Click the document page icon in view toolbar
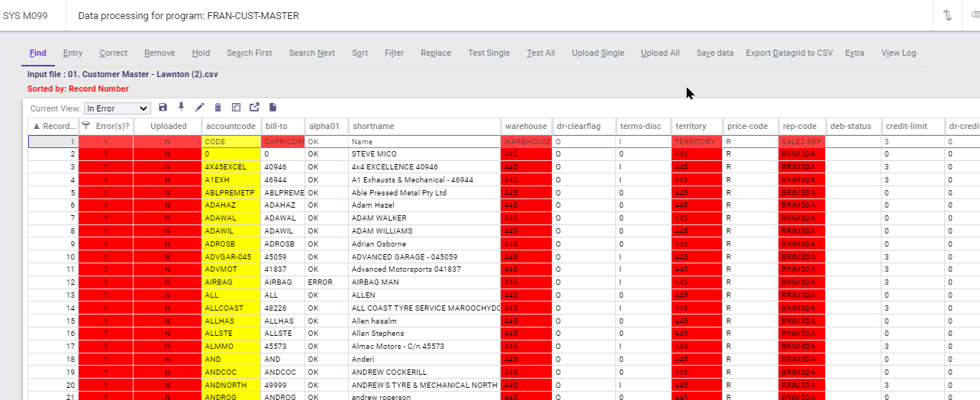980x400 pixels. (272, 108)
